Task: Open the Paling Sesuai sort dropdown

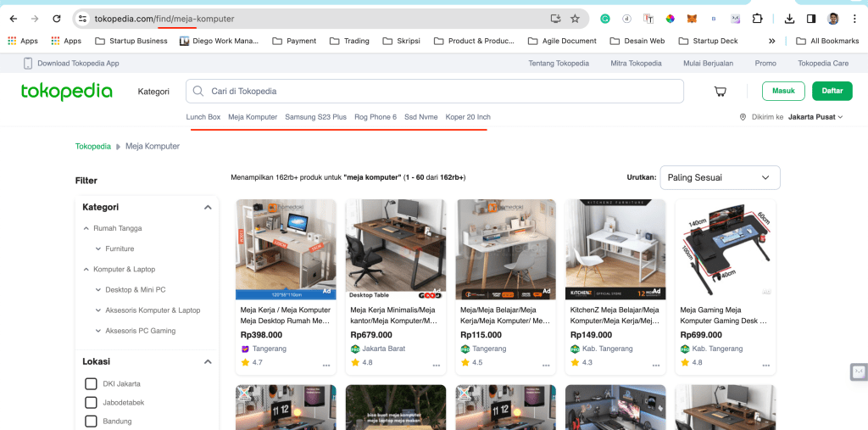Action: click(721, 178)
